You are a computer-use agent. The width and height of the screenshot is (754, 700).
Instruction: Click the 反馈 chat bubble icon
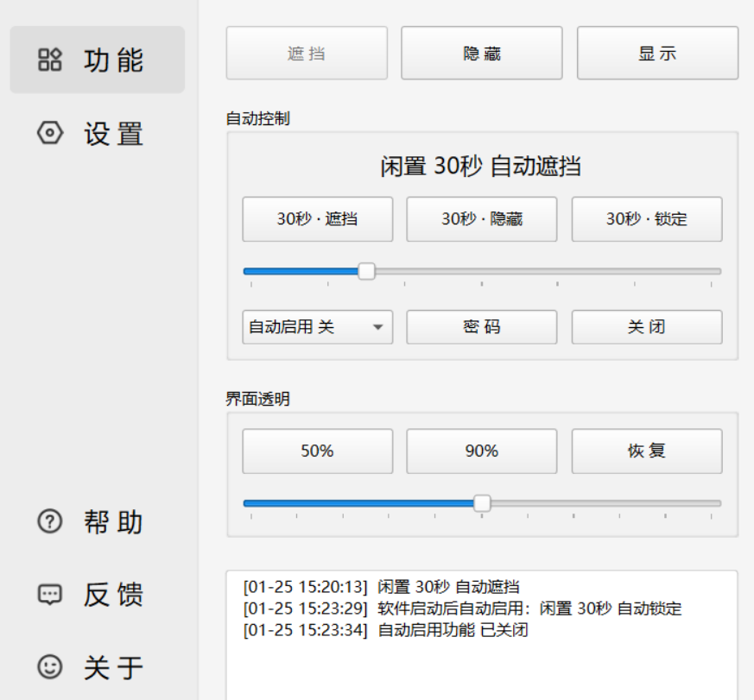[50, 595]
